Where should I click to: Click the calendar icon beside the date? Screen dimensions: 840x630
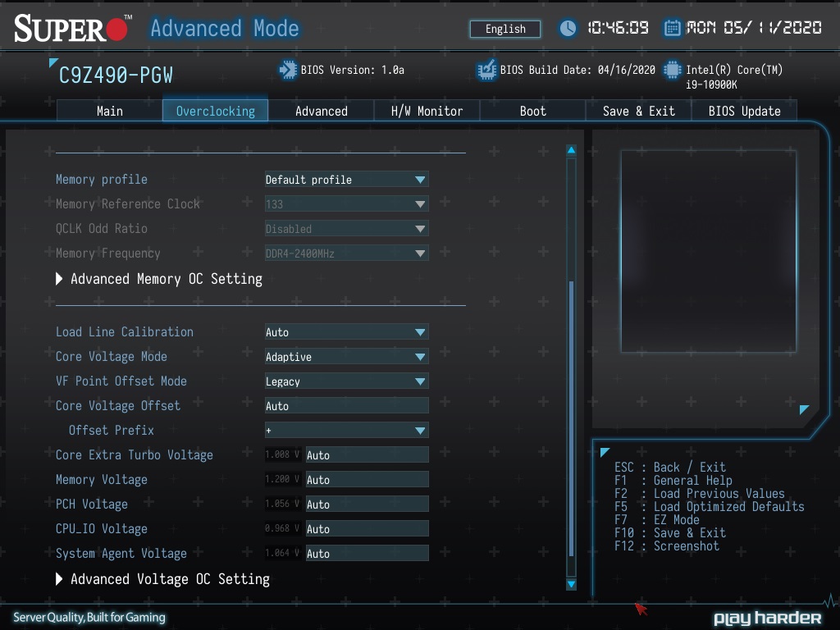(x=672, y=29)
